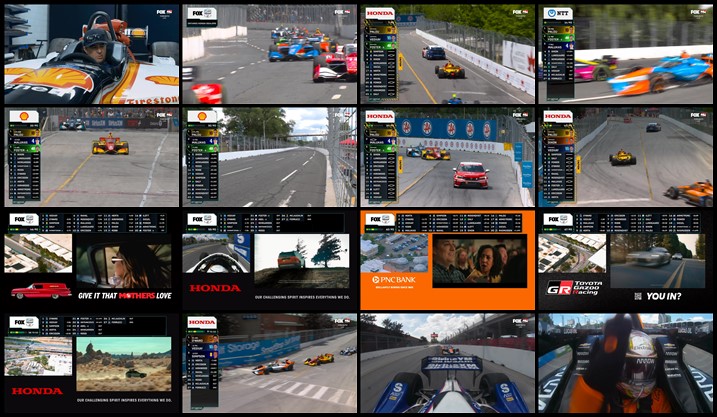Viewport: 717px width, 417px height.
Task: Open the driver-in-cockpit thumbnail with Firestone logo
Action: click(91, 54)
